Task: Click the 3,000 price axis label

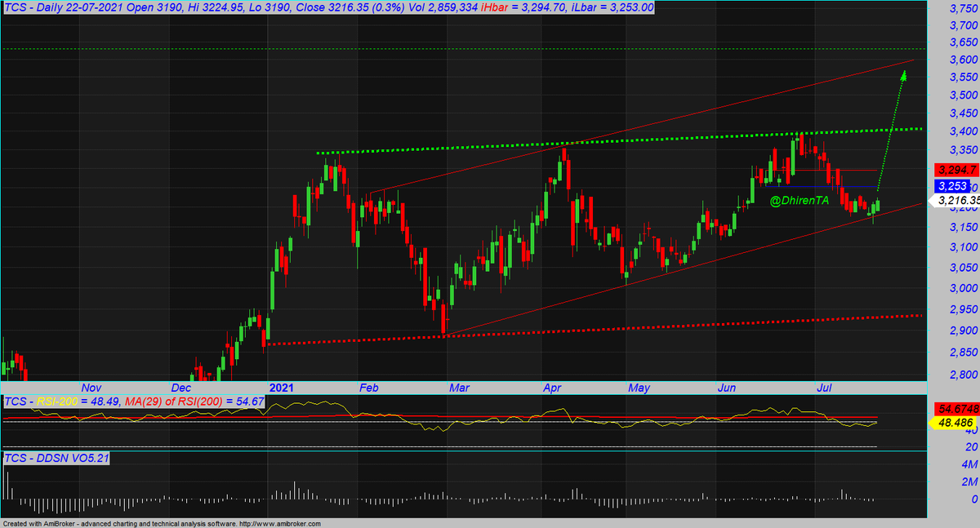Action: point(963,289)
